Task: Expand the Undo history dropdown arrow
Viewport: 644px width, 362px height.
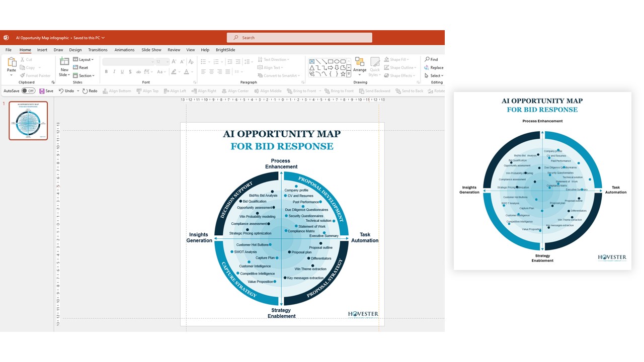Action: point(78,91)
